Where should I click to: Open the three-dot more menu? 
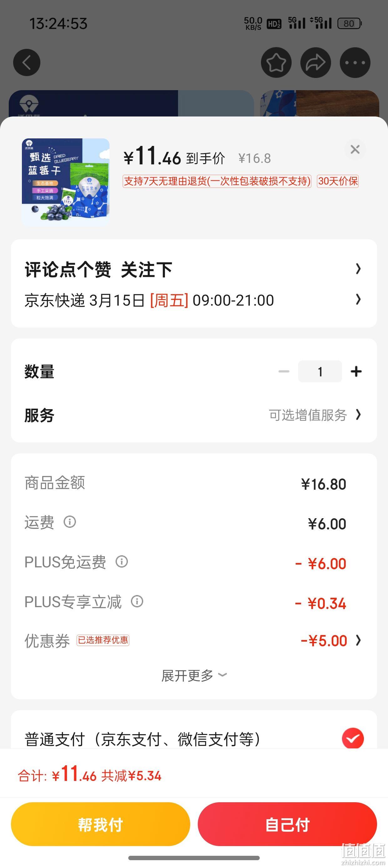coord(355,62)
